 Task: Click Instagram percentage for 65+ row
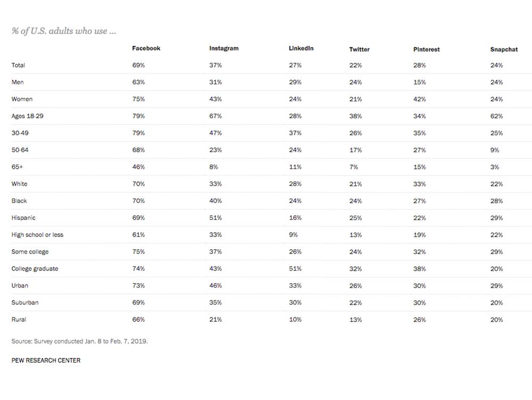(x=213, y=167)
